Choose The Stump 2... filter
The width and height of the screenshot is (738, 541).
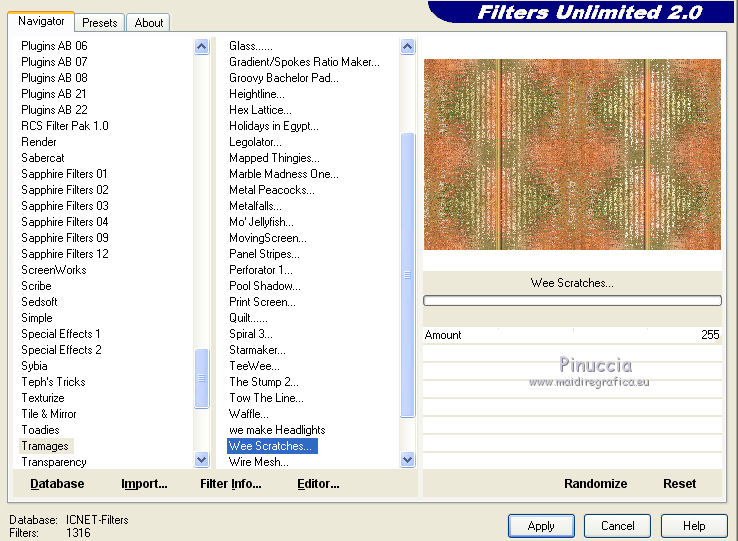264,382
